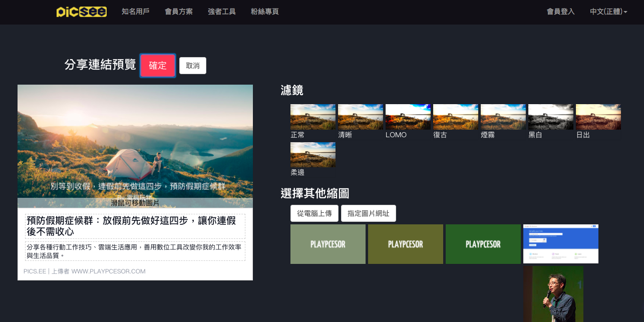
Task: Click the 取消 button
Action: tap(193, 66)
